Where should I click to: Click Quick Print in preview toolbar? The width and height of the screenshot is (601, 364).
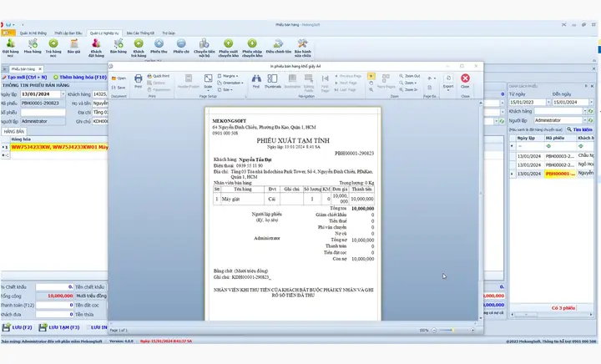159,76
